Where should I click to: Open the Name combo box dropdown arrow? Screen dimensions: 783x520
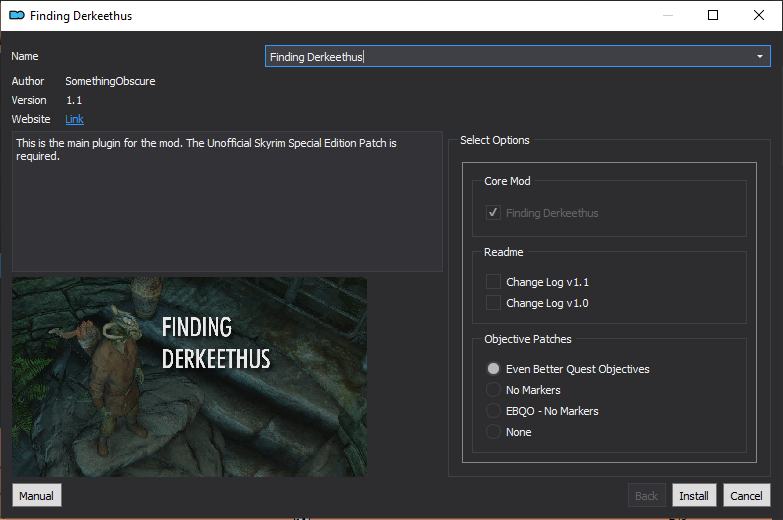tap(760, 56)
